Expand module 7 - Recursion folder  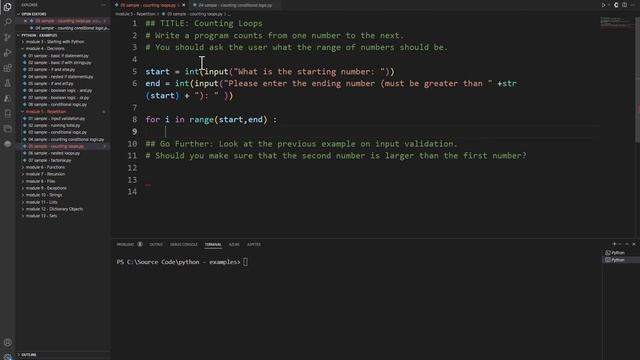[x=45, y=174]
